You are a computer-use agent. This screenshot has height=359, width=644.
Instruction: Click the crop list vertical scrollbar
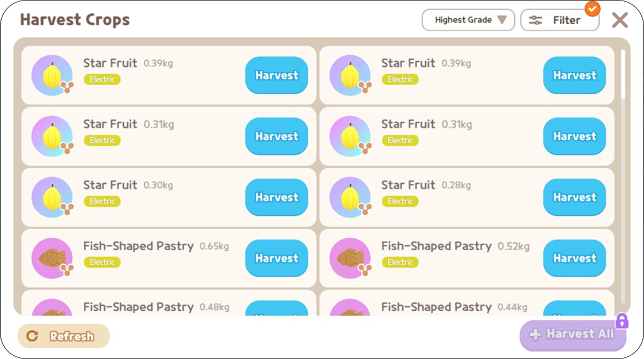(623, 75)
